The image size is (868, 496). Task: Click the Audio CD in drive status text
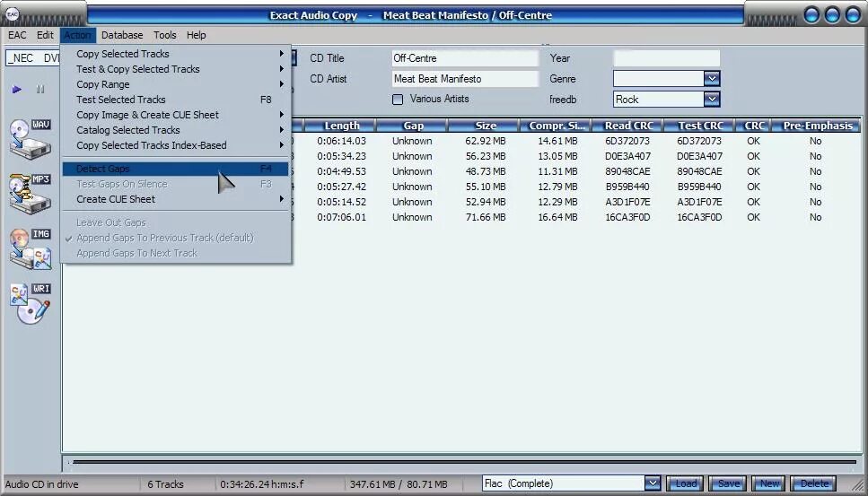(x=42, y=484)
